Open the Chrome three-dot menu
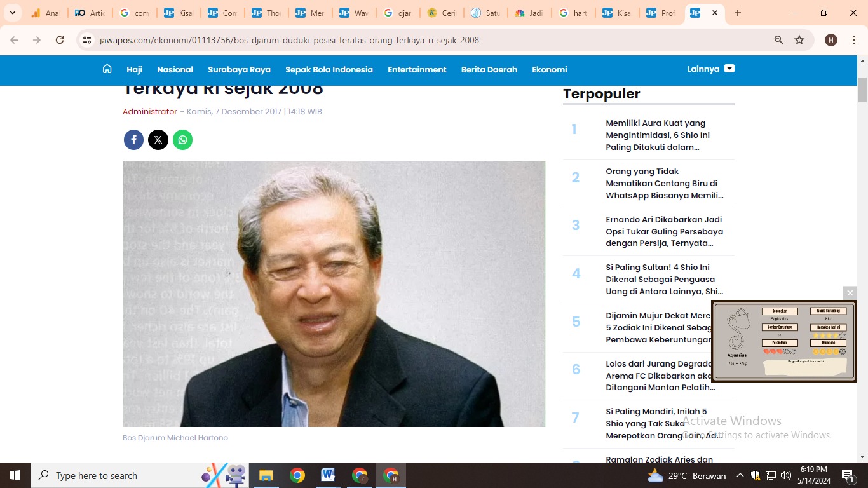868x488 pixels. click(x=854, y=40)
